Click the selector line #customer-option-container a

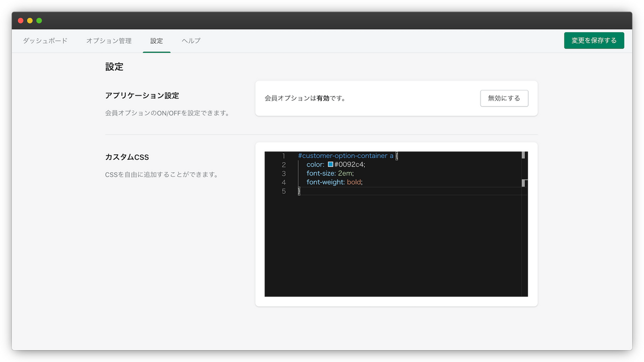click(348, 156)
